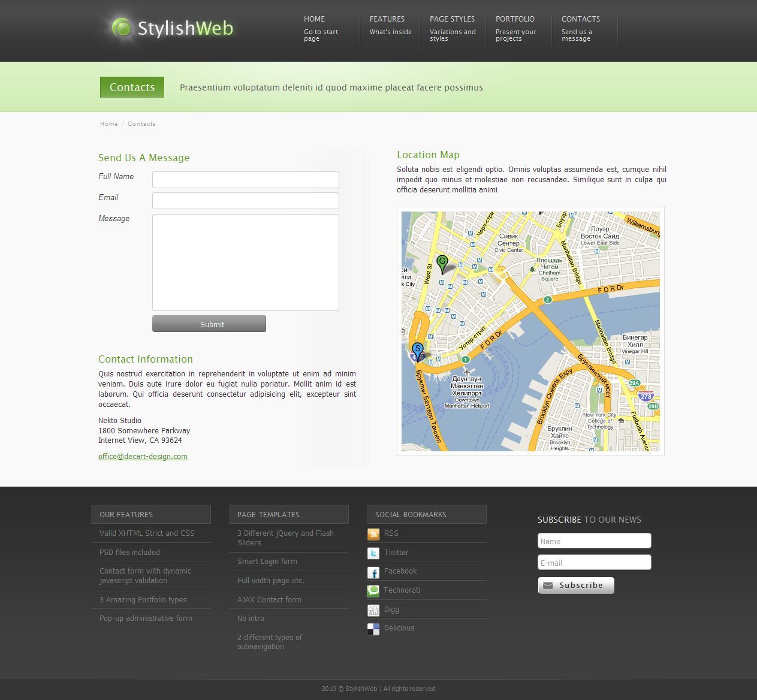The width and height of the screenshot is (757, 700).
Task: Open the AJAX Contact form link
Action: pyautogui.click(x=269, y=599)
